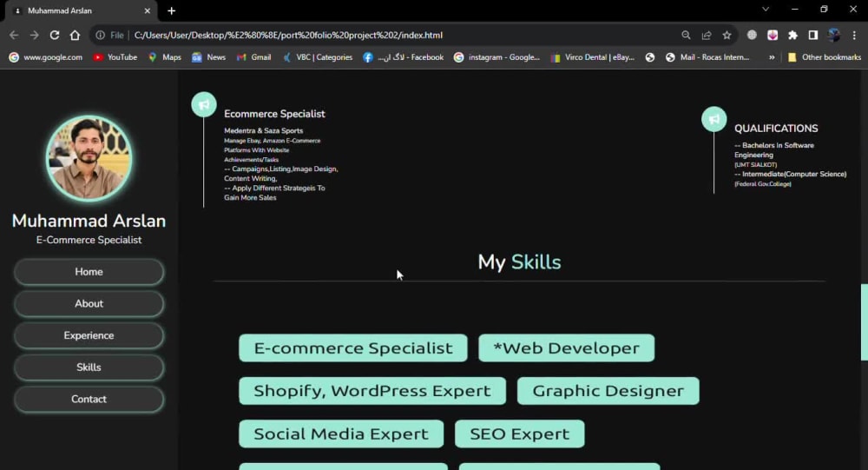Click the megaphone icon beside Ecommerce Specialist
The width and height of the screenshot is (868, 470).
click(x=204, y=104)
